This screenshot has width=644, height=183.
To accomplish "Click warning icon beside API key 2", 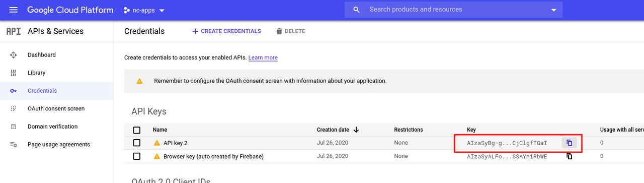I will coord(156,143).
